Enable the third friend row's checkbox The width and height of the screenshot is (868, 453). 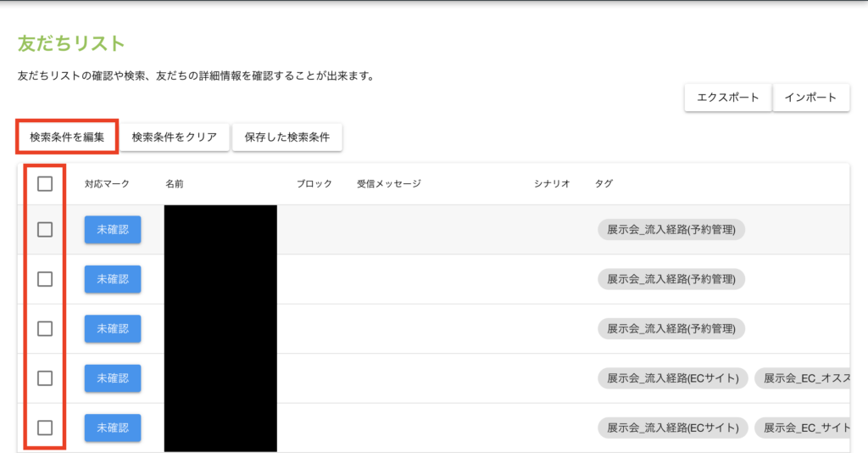point(45,328)
